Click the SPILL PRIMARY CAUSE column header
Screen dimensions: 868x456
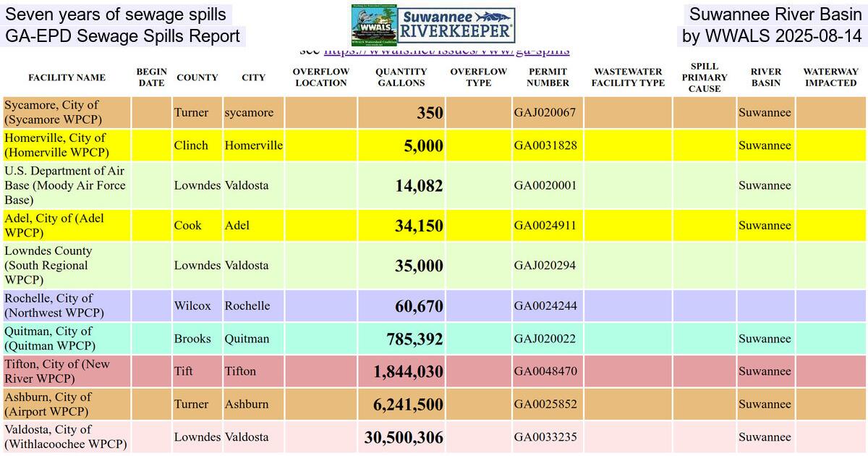[705, 77]
